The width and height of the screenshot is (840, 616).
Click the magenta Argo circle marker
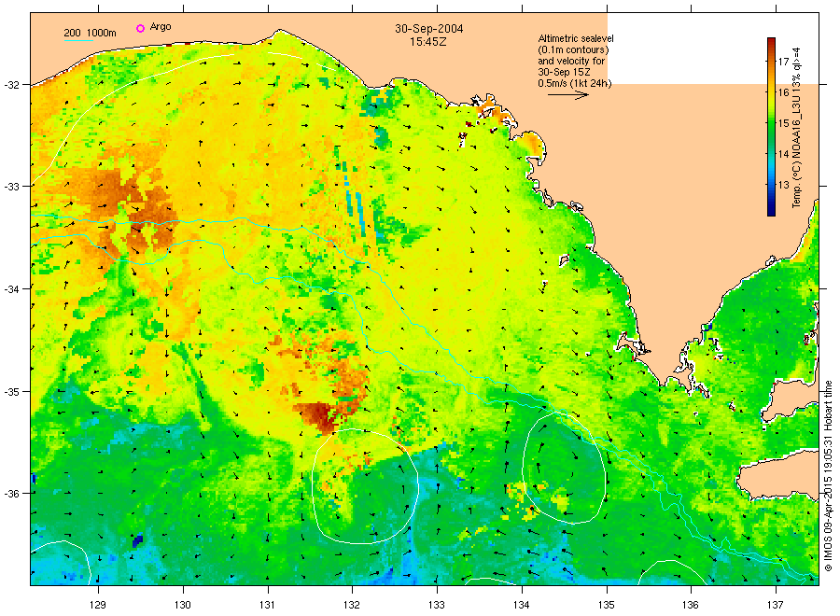pyautogui.click(x=140, y=28)
